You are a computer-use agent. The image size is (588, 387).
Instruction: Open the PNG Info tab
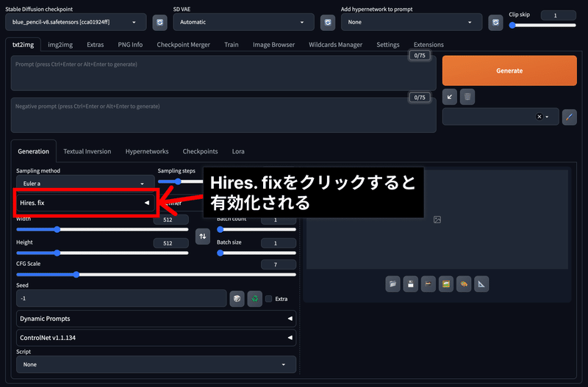(130, 45)
